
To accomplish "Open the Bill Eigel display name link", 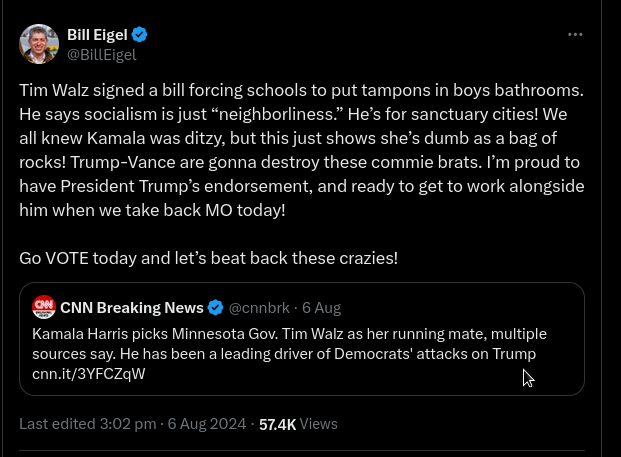I will click(96, 35).
